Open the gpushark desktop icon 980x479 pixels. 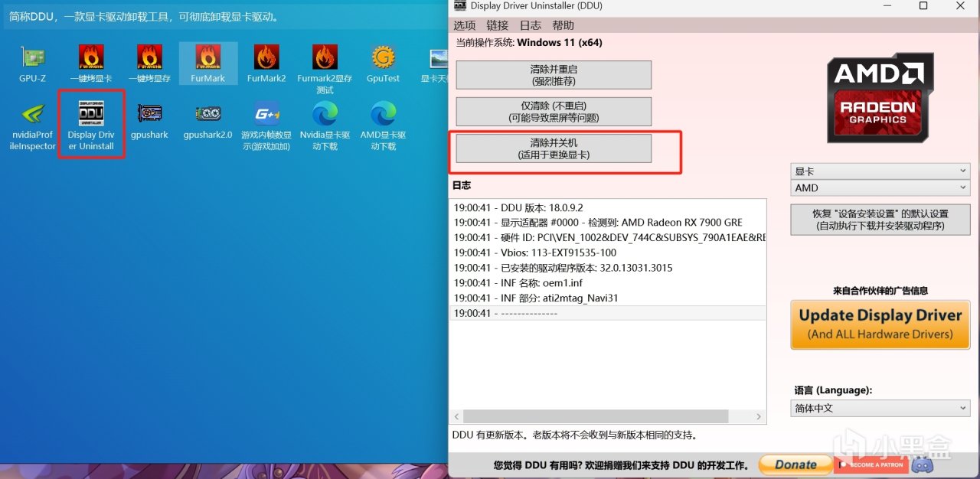[149, 121]
